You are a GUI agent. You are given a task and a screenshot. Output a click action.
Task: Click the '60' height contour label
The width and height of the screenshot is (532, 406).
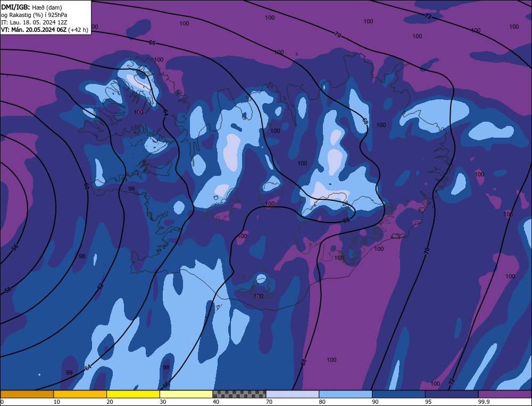86,187
